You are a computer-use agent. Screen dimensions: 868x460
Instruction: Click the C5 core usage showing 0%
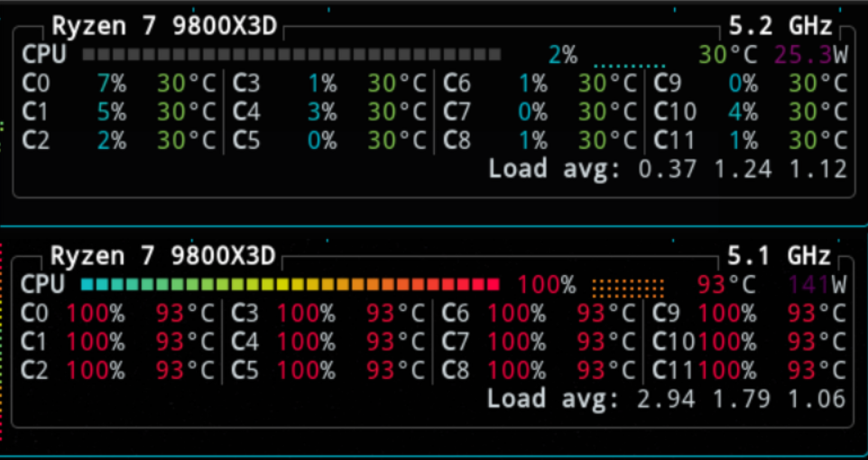(323, 141)
